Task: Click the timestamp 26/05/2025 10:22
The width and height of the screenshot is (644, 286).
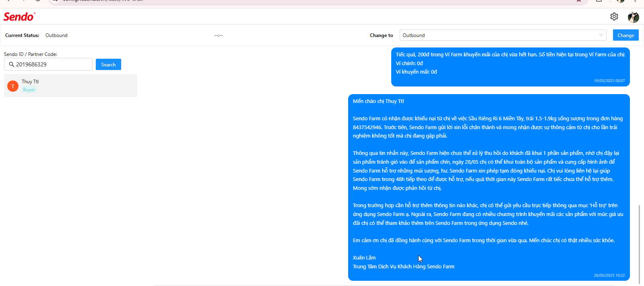Action: click(609, 276)
